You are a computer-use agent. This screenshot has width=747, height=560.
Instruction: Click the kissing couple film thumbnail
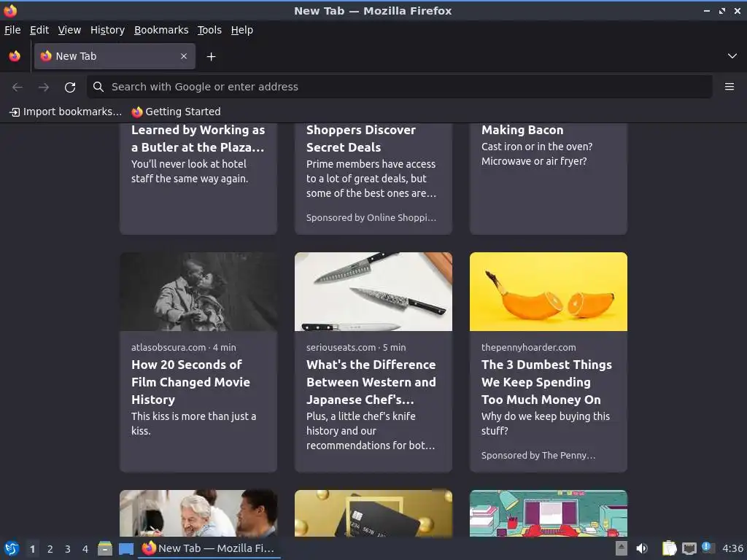198,292
